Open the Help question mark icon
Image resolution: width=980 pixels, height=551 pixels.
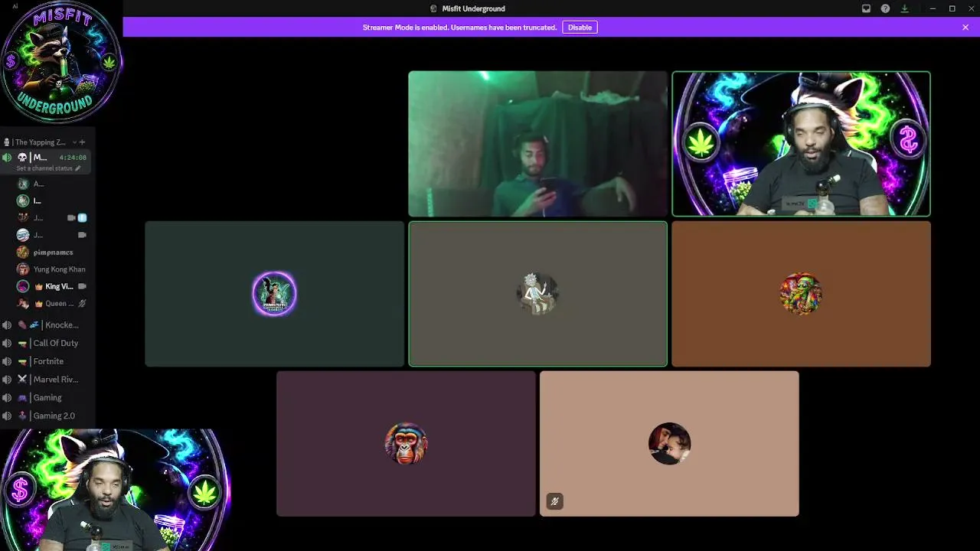(885, 8)
